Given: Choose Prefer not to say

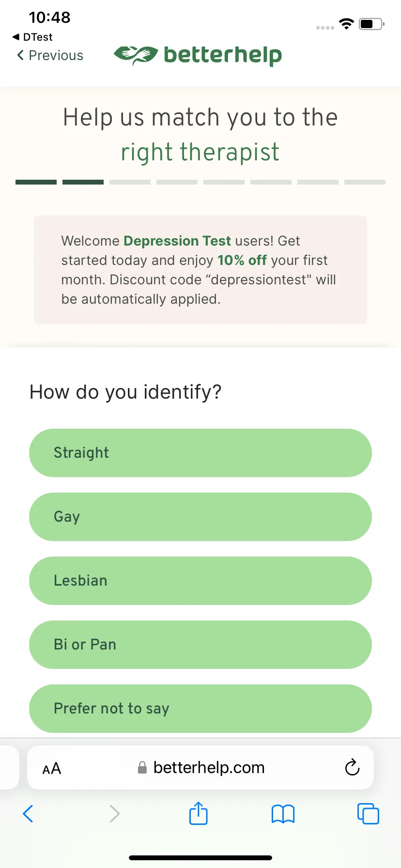Looking at the screenshot, I should coord(200,709).
